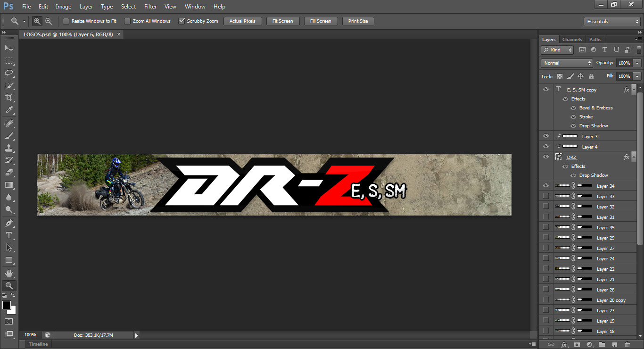Screen dimensions: 644x349
Task: Click the Layer 20 copy row
Action: [587, 300]
